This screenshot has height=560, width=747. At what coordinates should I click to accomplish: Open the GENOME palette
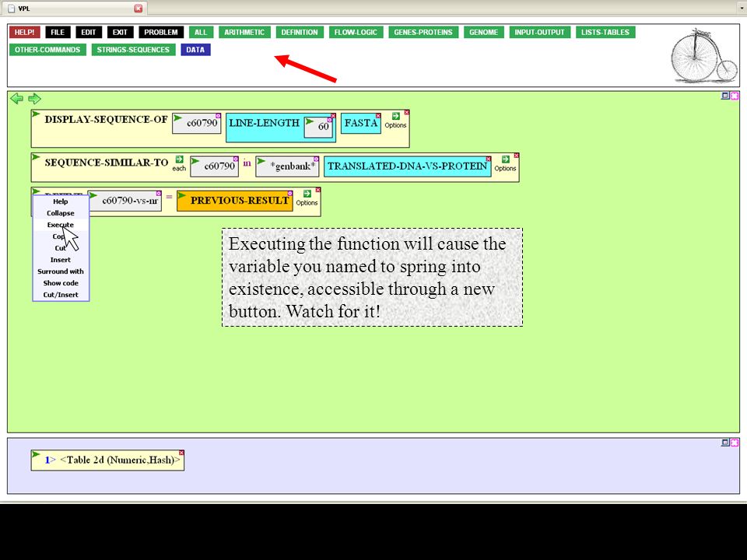(483, 32)
